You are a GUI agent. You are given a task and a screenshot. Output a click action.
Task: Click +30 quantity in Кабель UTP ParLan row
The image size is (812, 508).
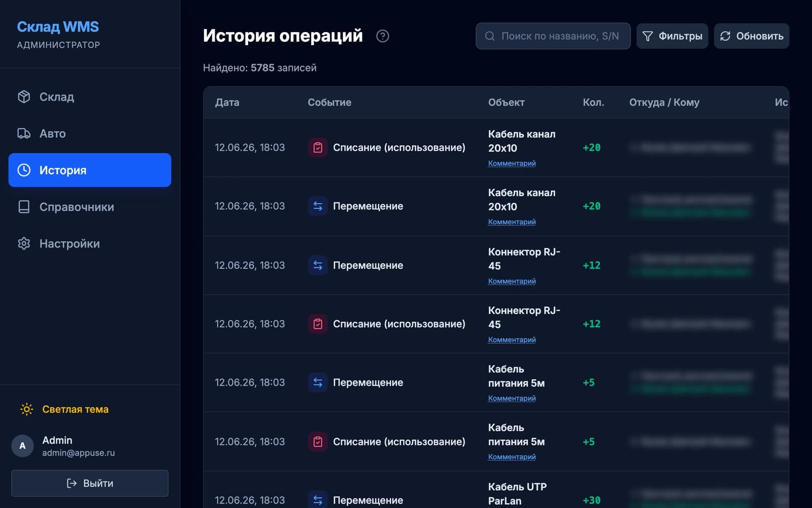click(591, 500)
